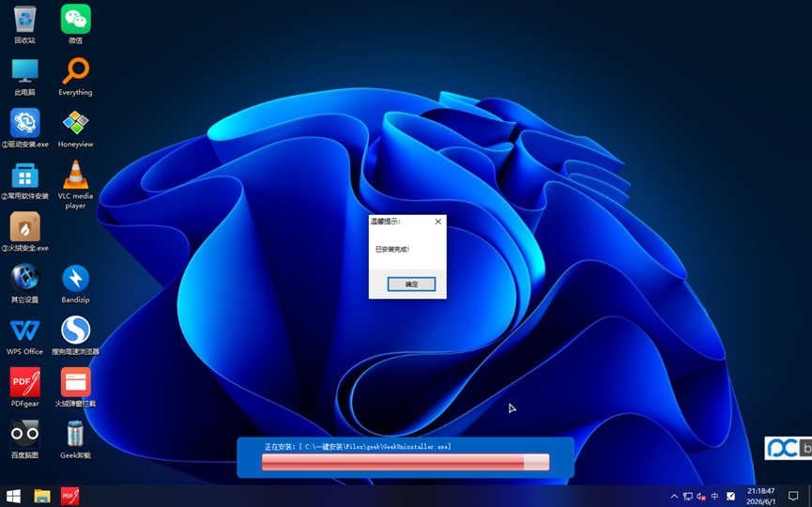Click the 温馨提示 dialog title
The width and height of the screenshot is (812, 507).
[x=385, y=222]
